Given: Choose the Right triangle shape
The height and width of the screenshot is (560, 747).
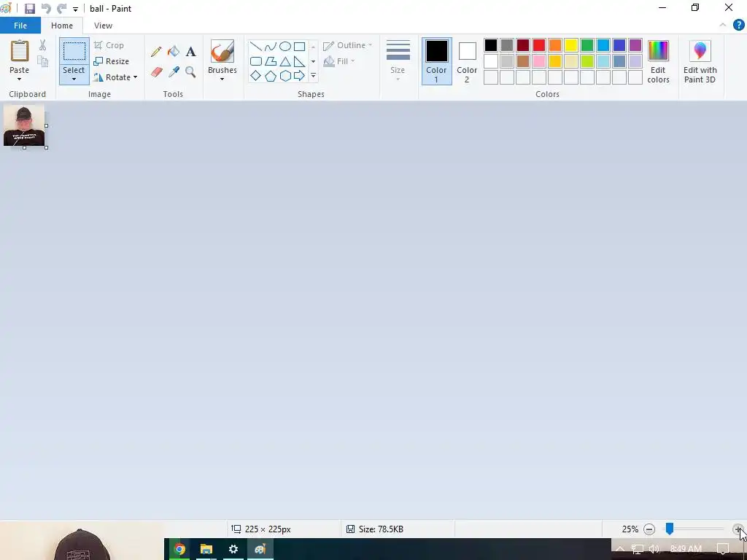Looking at the screenshot, I should click(299, 61).
